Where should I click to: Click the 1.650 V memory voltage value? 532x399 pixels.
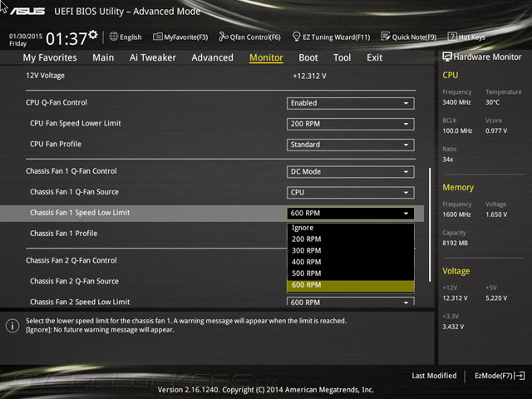[x=496, y=214]
